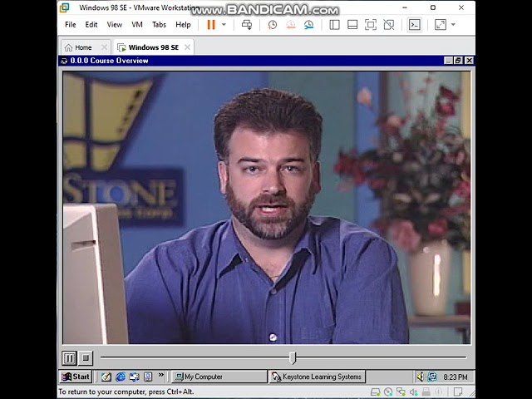Click the VMware hard disk status icon
Viewport: 532px width, 399px height.
(x=375, y=392)
